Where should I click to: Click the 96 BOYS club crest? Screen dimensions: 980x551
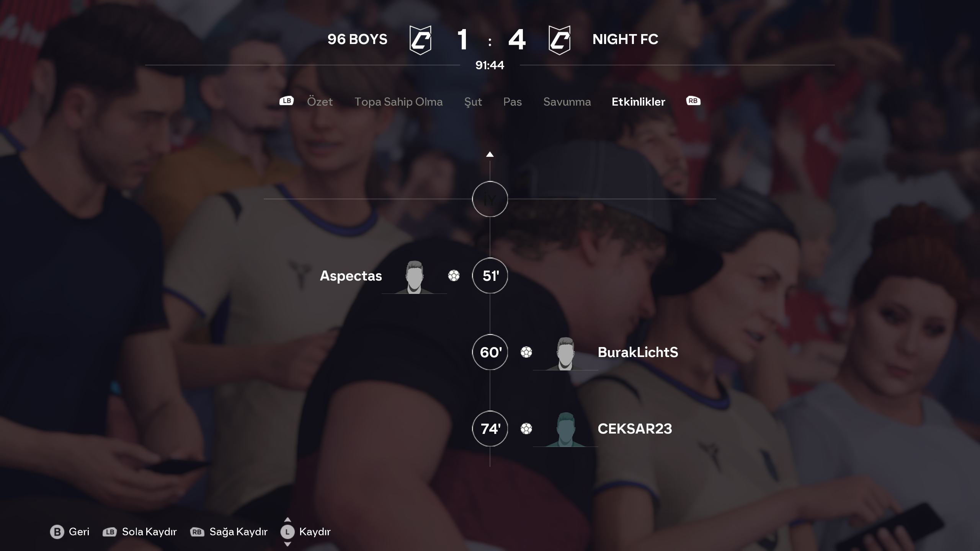coord(420,40)
